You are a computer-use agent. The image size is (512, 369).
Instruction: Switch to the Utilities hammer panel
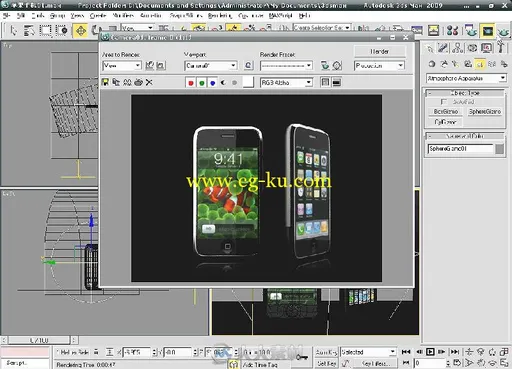click(x=501, y=48)
